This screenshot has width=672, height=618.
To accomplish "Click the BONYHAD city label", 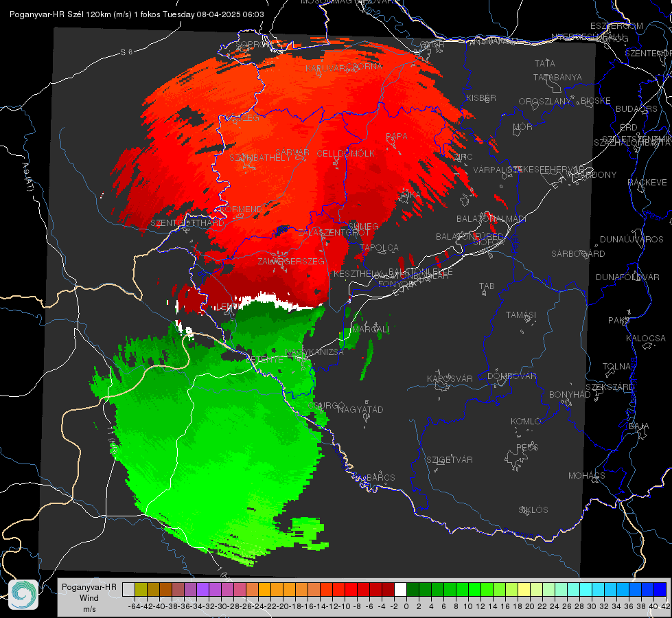I will coord(570,395).
